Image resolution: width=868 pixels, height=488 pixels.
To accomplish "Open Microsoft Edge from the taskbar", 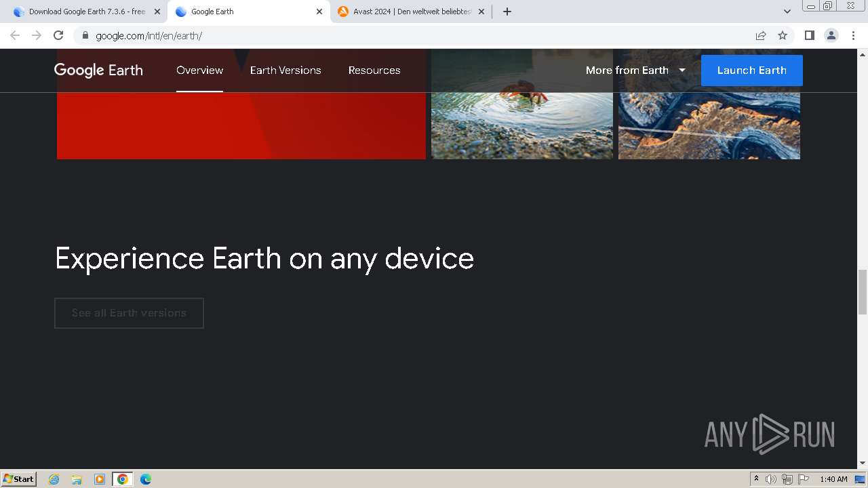I will (146, 479).
